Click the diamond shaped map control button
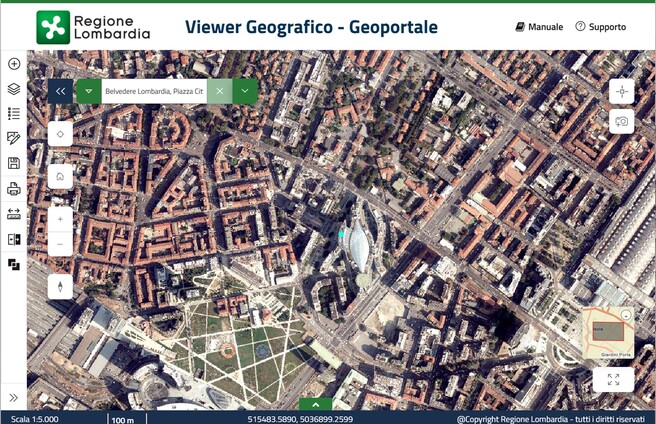Screen dimensions: 656x424 (60, 134)
